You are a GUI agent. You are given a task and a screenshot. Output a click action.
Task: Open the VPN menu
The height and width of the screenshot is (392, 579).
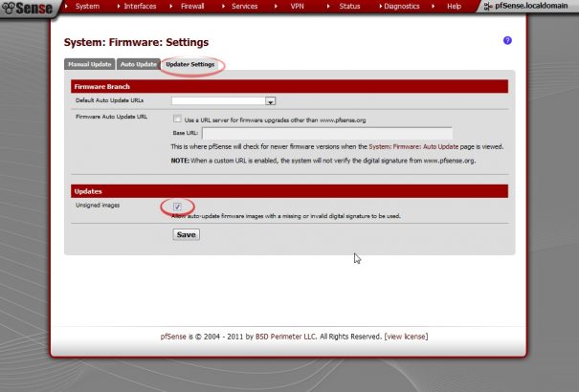[x=298, y=7]
